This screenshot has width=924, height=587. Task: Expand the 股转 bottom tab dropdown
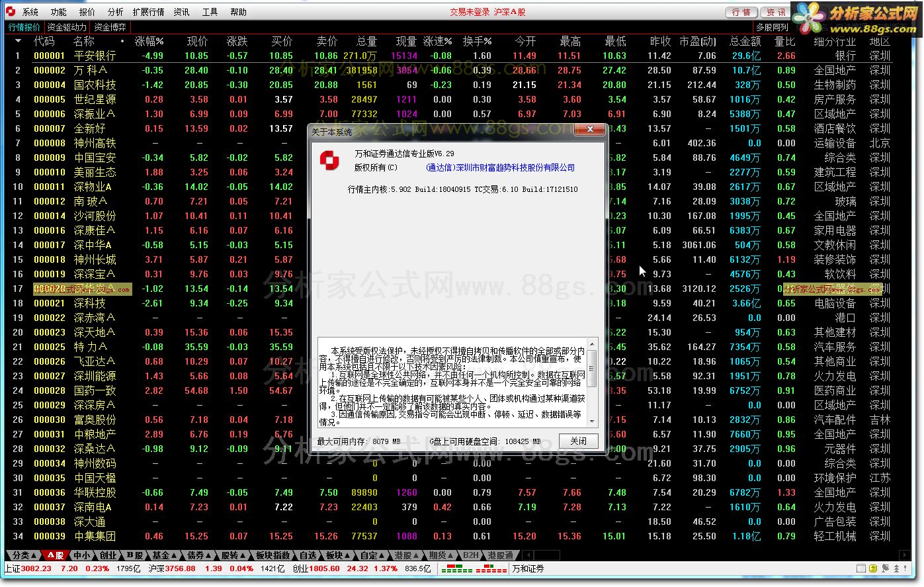tap(233, 555)
